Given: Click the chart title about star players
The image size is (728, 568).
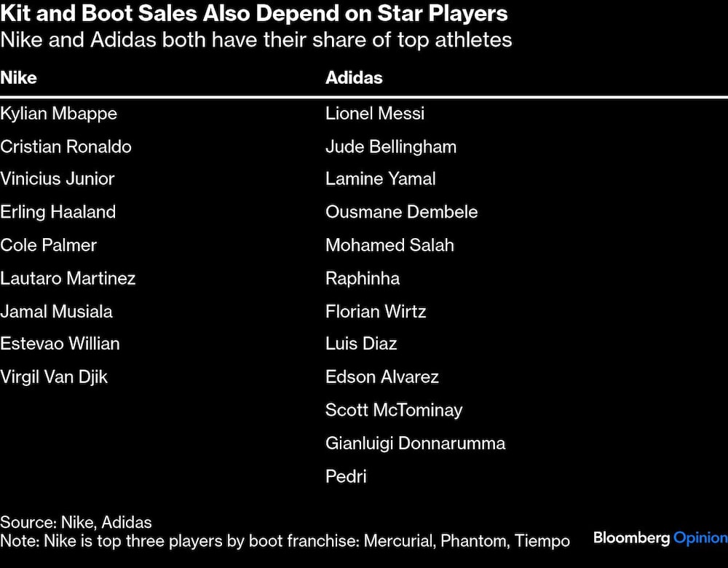Looking at the screenshot, I should click(254, 14).
